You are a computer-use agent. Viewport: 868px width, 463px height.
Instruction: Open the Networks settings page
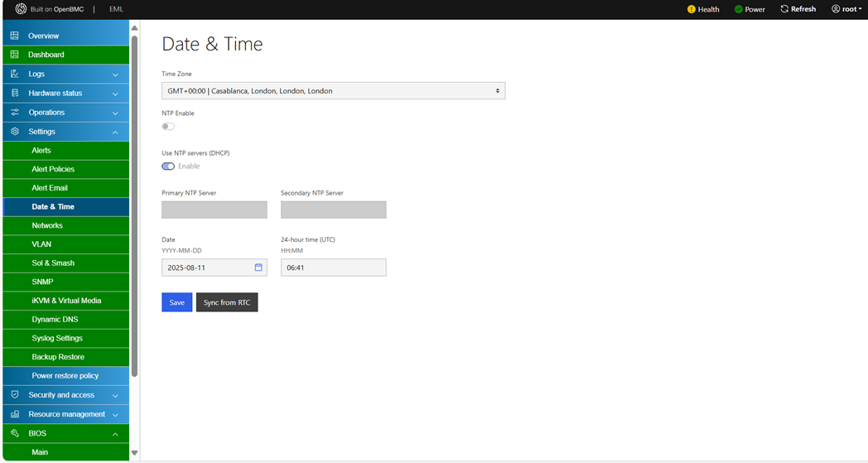pos(47,225)
